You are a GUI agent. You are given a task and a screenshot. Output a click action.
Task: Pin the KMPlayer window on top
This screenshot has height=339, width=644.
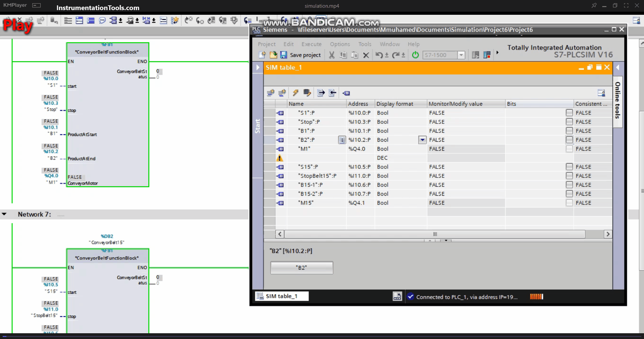[594, 5]
